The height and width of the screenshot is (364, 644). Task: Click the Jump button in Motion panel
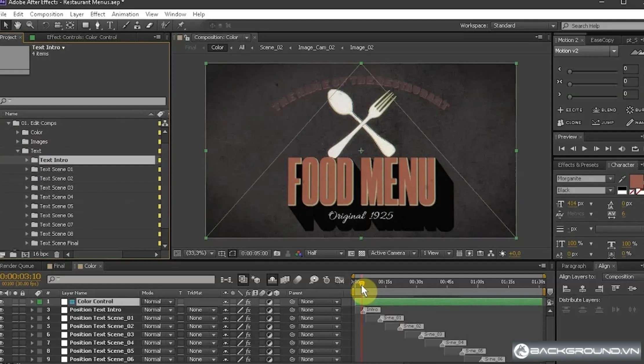[603, 122]
